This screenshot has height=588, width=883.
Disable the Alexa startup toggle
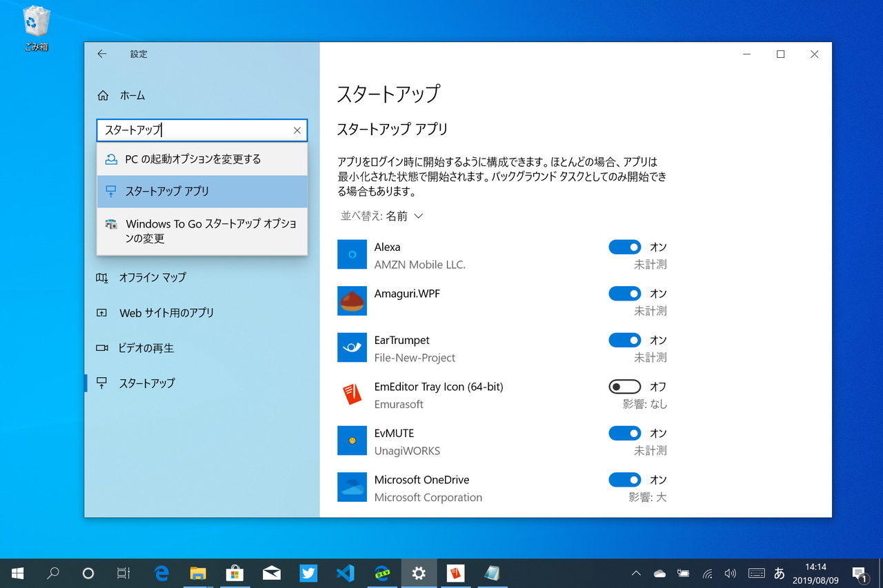coord(624,247)
